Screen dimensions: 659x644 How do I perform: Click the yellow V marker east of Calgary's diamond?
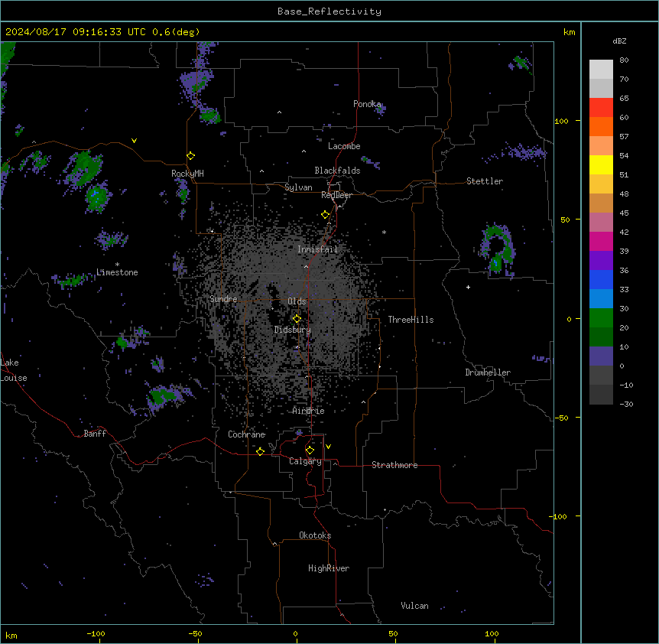(x=328, y=447)
